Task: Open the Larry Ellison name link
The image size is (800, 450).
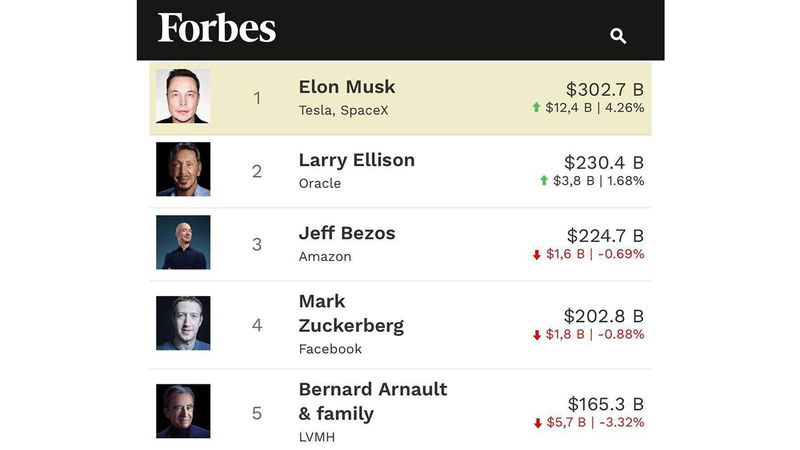Action: [x=357, y=160]
